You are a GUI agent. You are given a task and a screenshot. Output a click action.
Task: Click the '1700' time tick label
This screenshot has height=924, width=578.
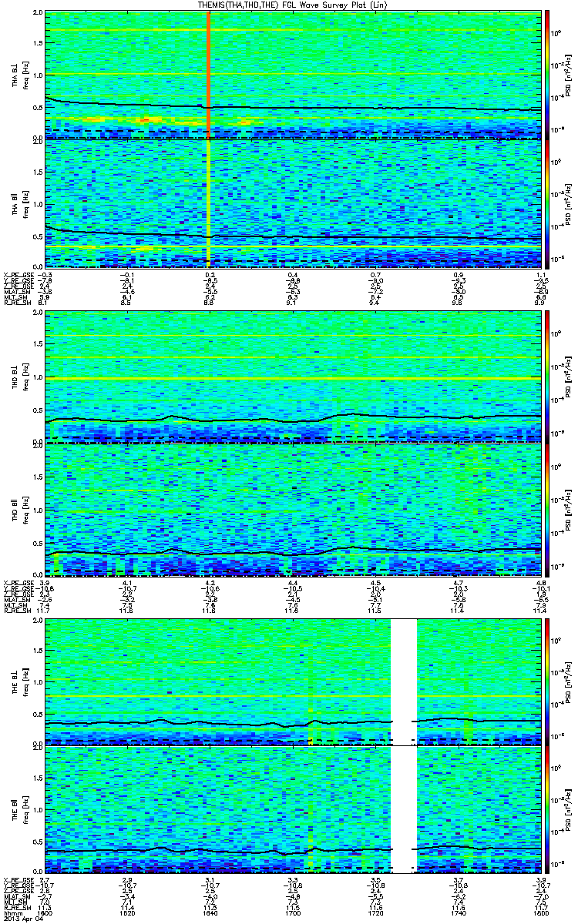[293, 912]
